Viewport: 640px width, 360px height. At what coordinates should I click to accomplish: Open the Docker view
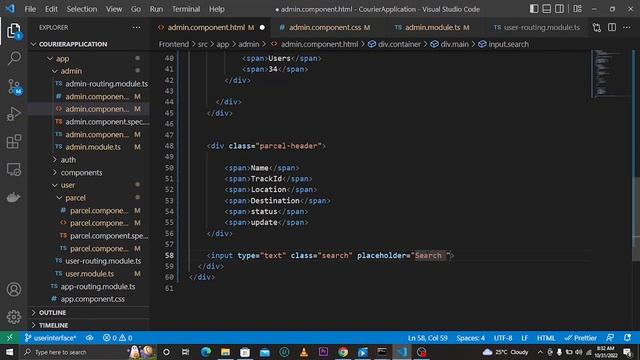[x=14, y=197]
